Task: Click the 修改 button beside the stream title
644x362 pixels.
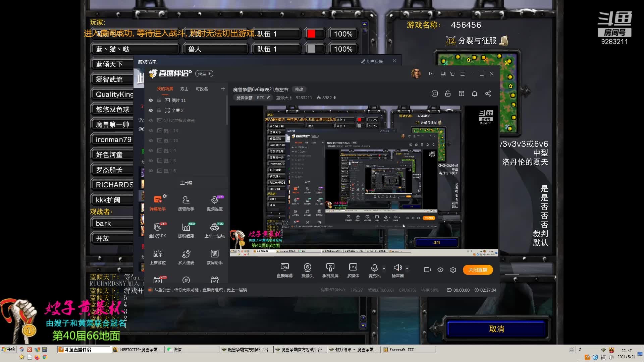Action: 299,89
